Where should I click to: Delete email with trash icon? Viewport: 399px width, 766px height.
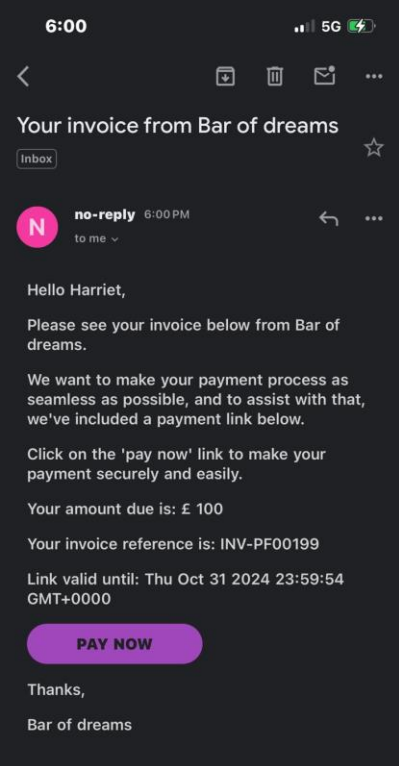[x=274, y=76]
